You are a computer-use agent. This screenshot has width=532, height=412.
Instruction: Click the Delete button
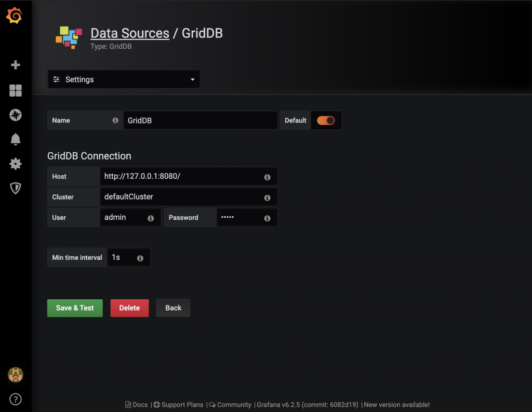click(129, 308)
